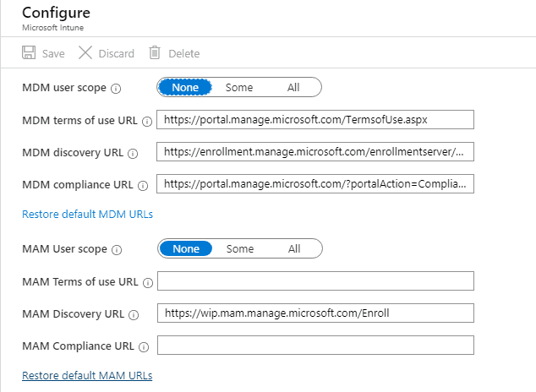This screenshot has height=392, width=536.
Task: Click the Configure page title
Action: point(56,13)
